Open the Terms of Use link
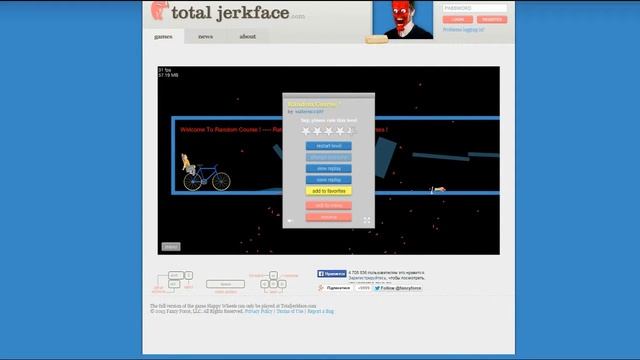This screenshot has height=360, width=640. [x=290, y=311]
